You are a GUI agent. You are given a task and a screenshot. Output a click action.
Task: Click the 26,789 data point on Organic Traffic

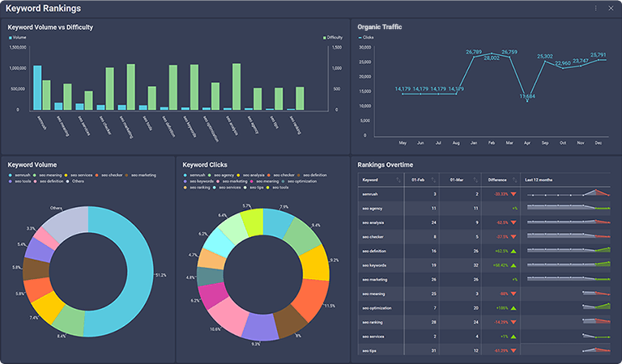pos(474,57)
